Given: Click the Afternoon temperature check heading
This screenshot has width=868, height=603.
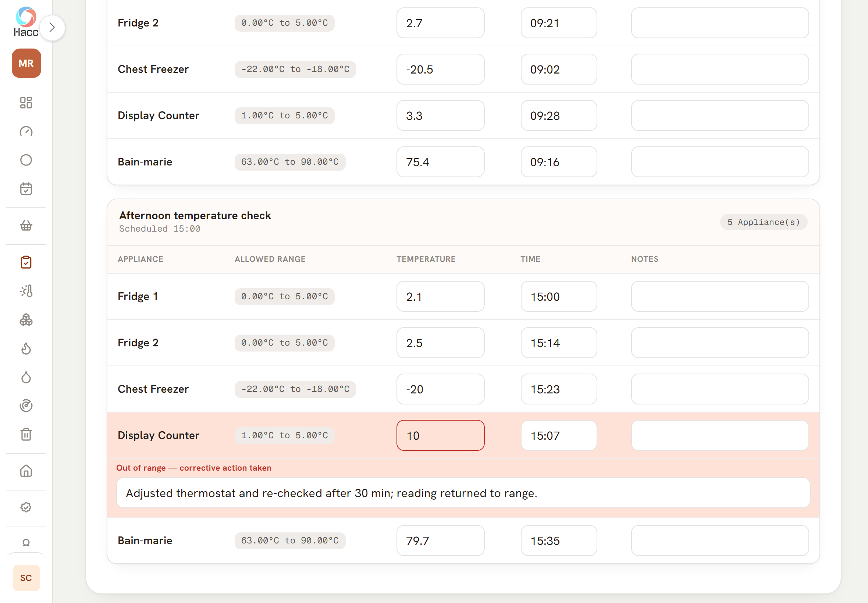Looking at the screenshot, I should [195, 215].
